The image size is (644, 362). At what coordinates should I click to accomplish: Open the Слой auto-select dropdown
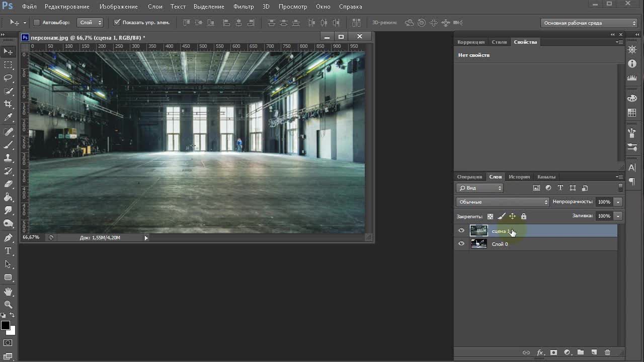pyautogui.click(x=91, y=23)
